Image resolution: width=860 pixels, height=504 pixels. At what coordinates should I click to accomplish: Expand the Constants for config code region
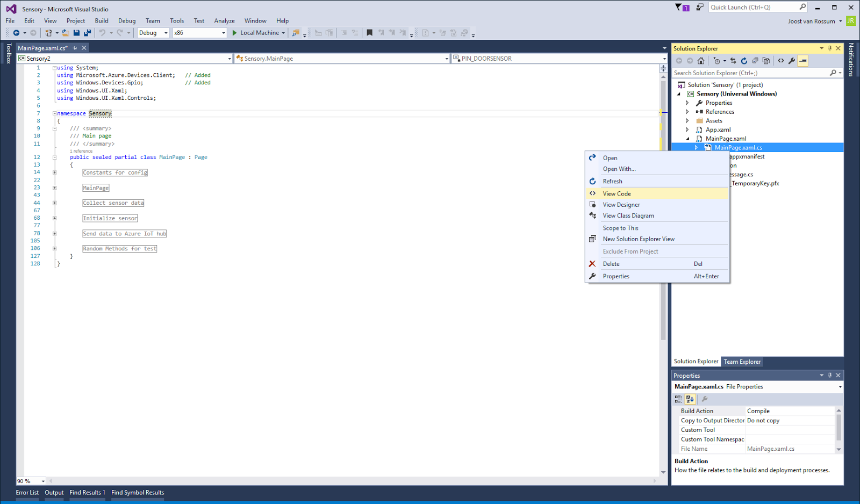[54, 172]
